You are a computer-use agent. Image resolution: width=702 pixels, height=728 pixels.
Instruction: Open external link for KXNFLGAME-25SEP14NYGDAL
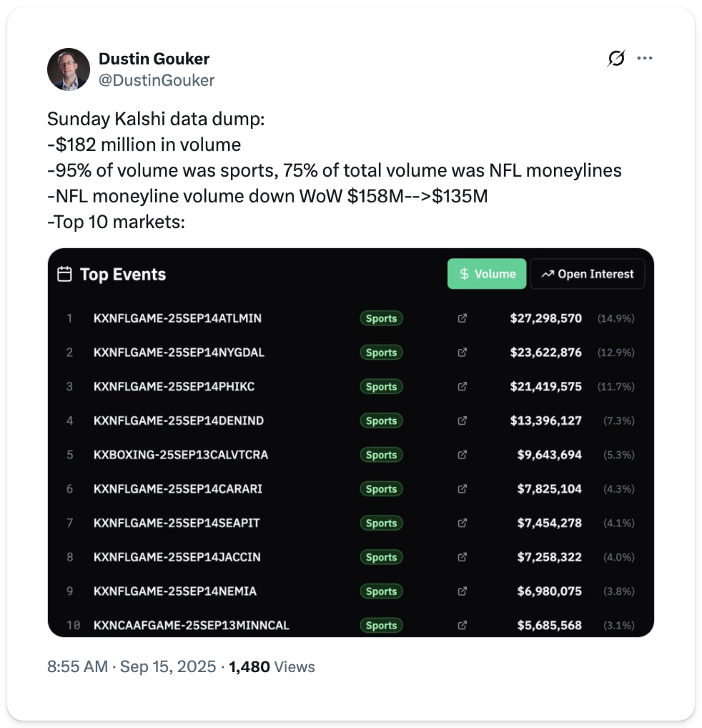tap(462, 352)
